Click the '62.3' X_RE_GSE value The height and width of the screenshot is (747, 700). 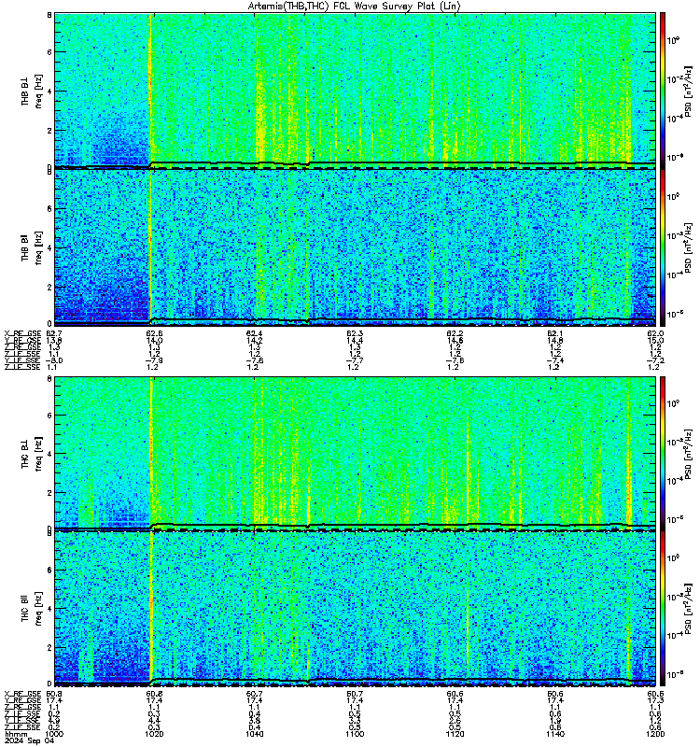tap(355, 333)
